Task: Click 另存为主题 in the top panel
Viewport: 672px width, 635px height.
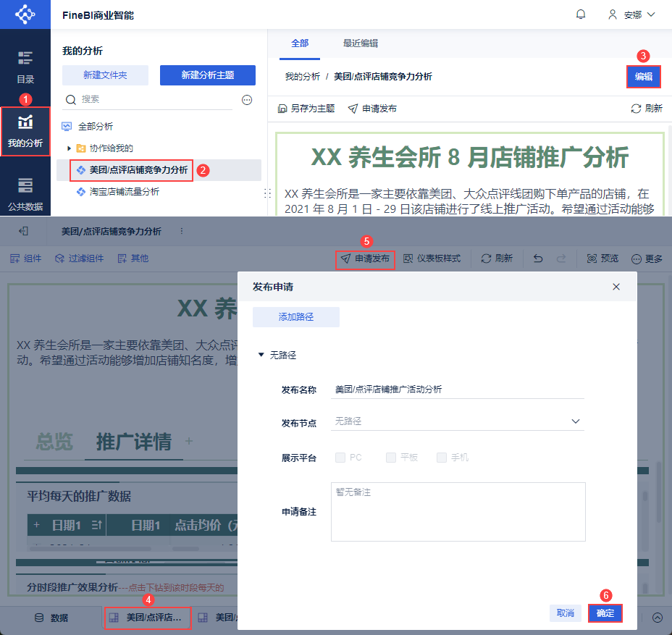Action: point(306,109)
